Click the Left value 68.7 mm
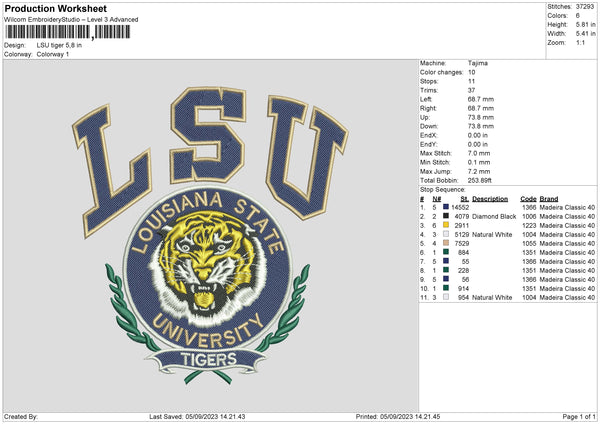The image size is (600, 424). click(x=481, y=99)
